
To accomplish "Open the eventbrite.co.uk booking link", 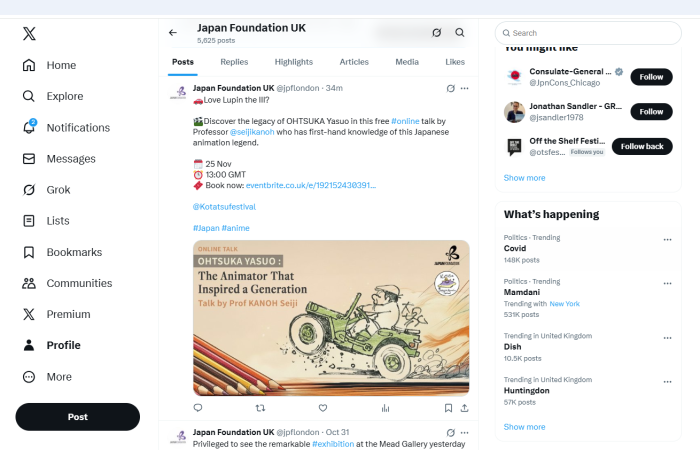I will point(282,185).
